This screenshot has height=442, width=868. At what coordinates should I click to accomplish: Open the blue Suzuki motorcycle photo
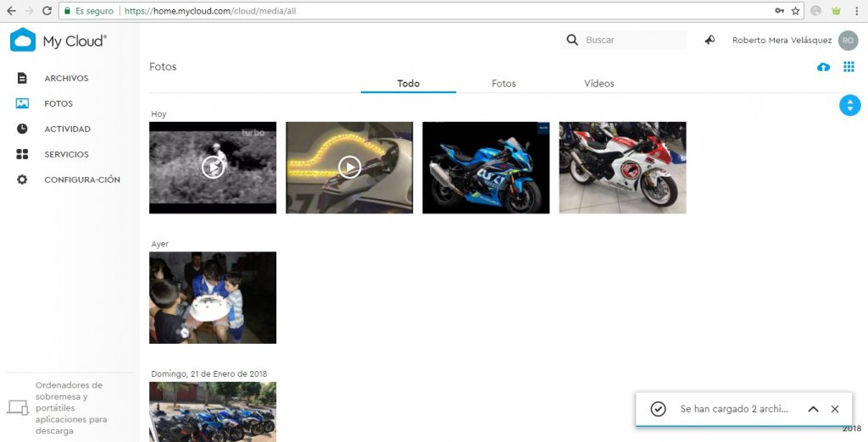(x=486, y=168)
